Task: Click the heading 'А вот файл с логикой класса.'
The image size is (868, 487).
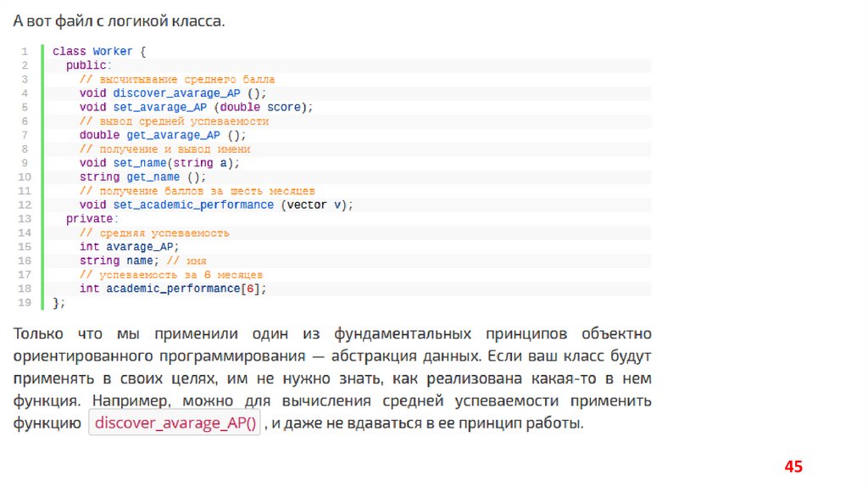Action: click(119, 21)
